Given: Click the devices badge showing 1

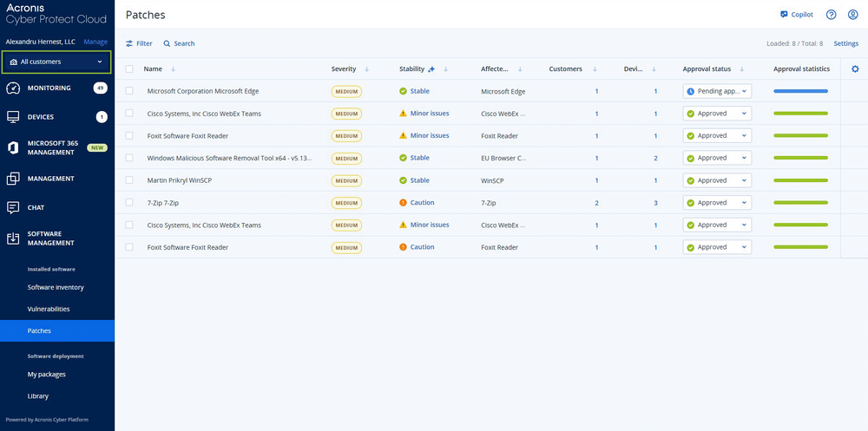Looking at the screenshot, I should pos(102,117).
